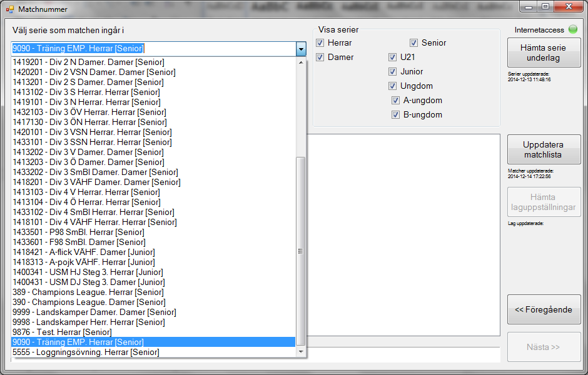Select 1418201 - Div 3 VÄHF Damer
Viewport: 588px width, 375px height.
153,182
